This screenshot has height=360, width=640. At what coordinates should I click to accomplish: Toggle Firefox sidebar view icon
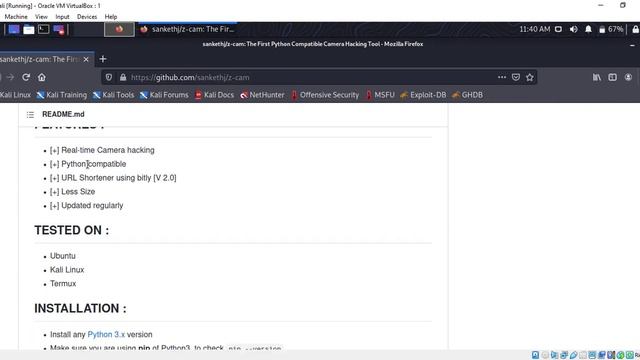tap(612, 77)
